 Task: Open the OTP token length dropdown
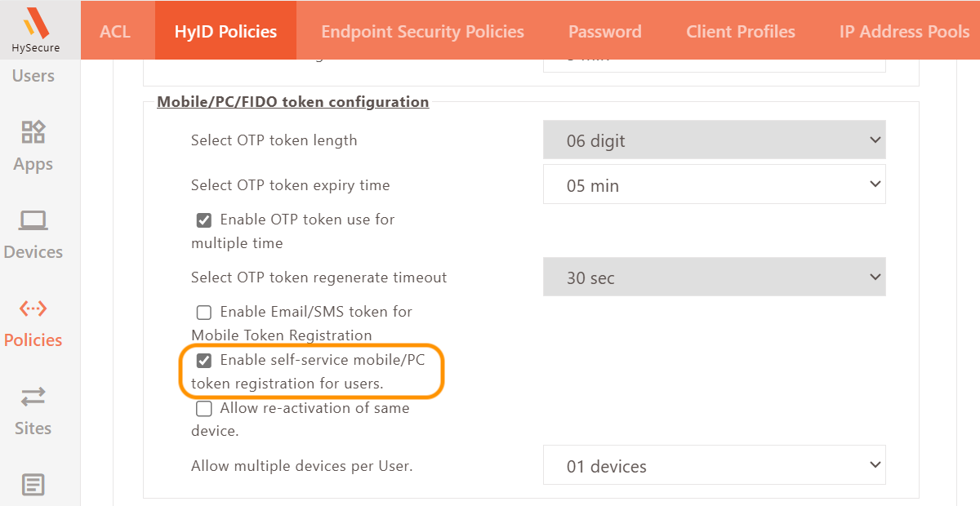pyautogui.click(x=714, y=140)
